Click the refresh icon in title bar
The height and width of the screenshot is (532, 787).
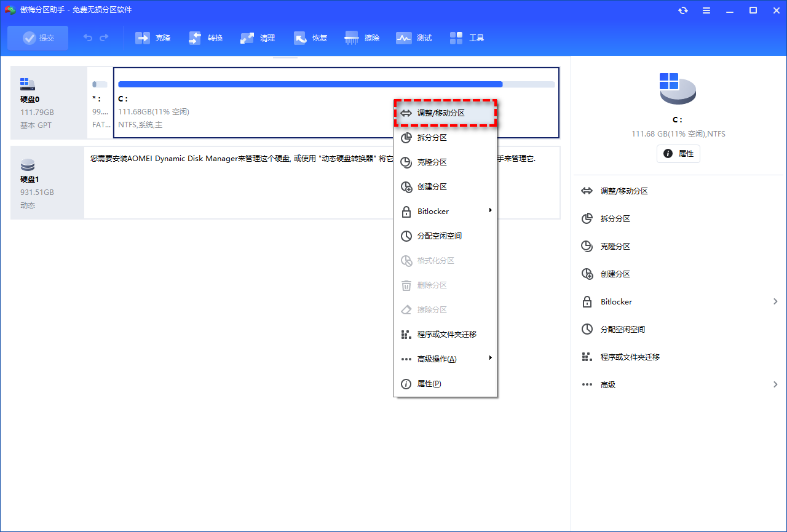pos(682,10)
